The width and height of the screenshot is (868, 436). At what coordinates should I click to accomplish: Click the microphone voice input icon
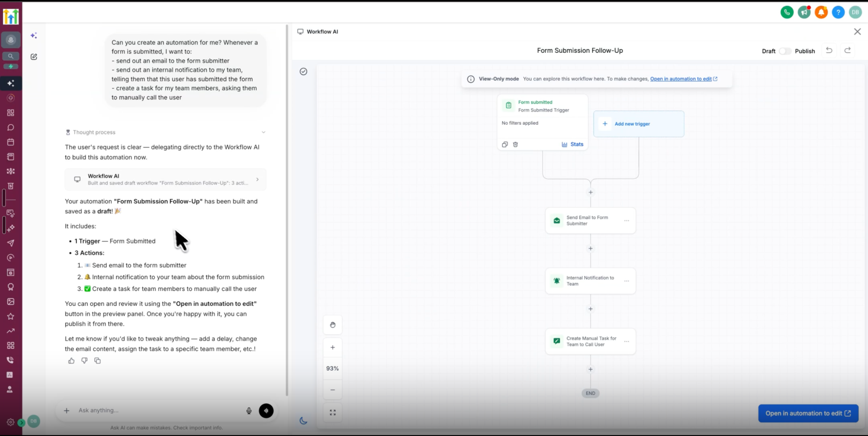point(249,410)
